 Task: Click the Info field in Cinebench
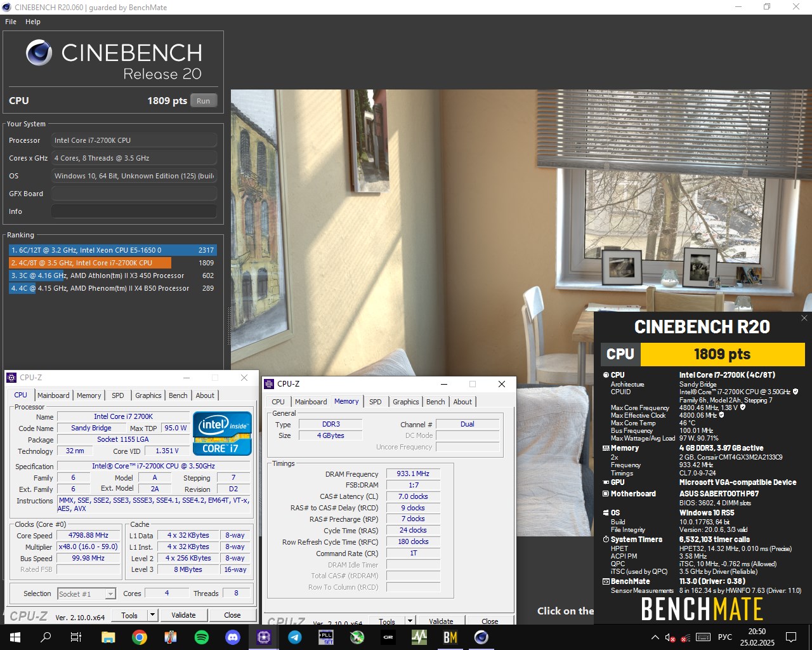coord(134,211)
